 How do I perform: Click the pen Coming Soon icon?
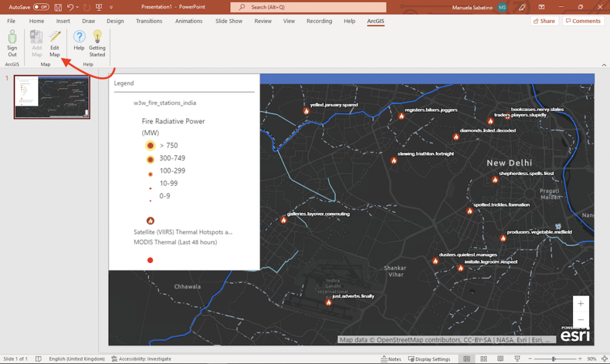[522, 7]
